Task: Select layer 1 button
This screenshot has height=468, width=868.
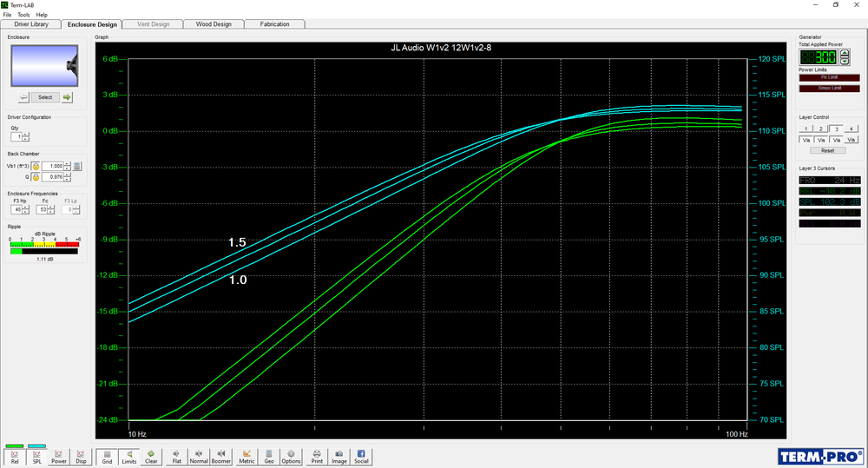Action: click(806, 129)
